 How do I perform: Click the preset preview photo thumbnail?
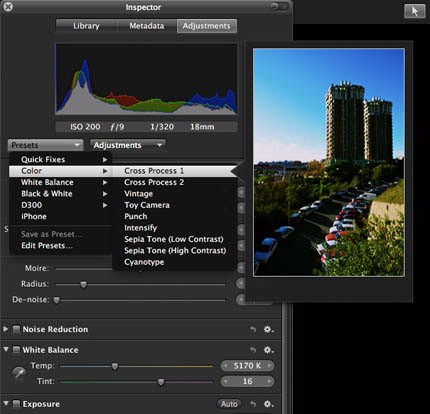click(x=329, y=162)
